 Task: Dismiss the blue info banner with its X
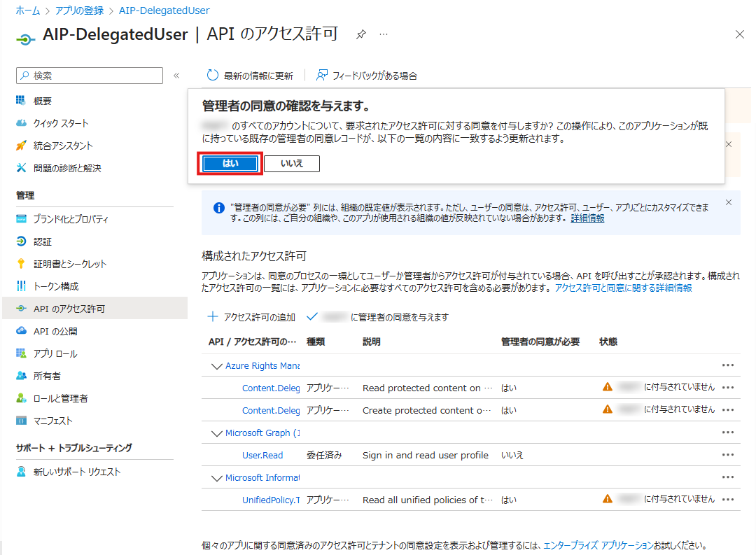pos(729,202)
